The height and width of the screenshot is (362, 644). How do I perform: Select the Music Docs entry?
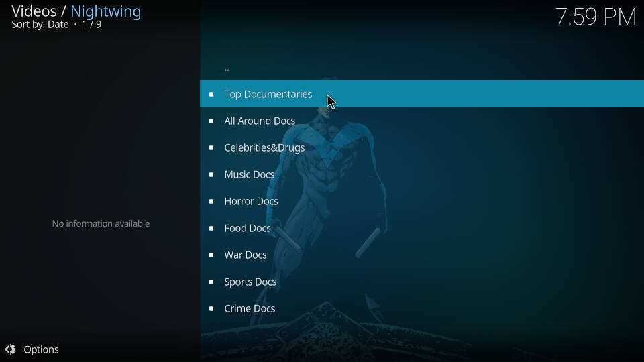pyautogui.click(x=422, y=174)
